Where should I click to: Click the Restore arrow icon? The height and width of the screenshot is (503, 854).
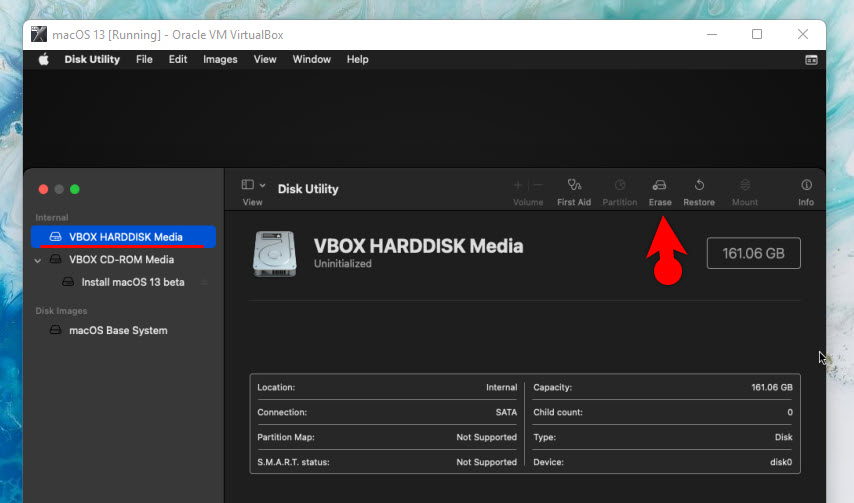[699, 185]
